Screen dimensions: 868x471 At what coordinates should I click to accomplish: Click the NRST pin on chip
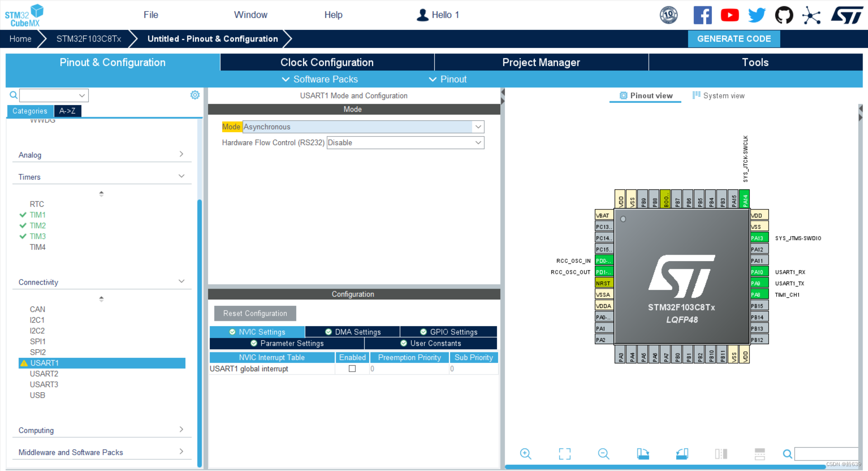(604, 283)
